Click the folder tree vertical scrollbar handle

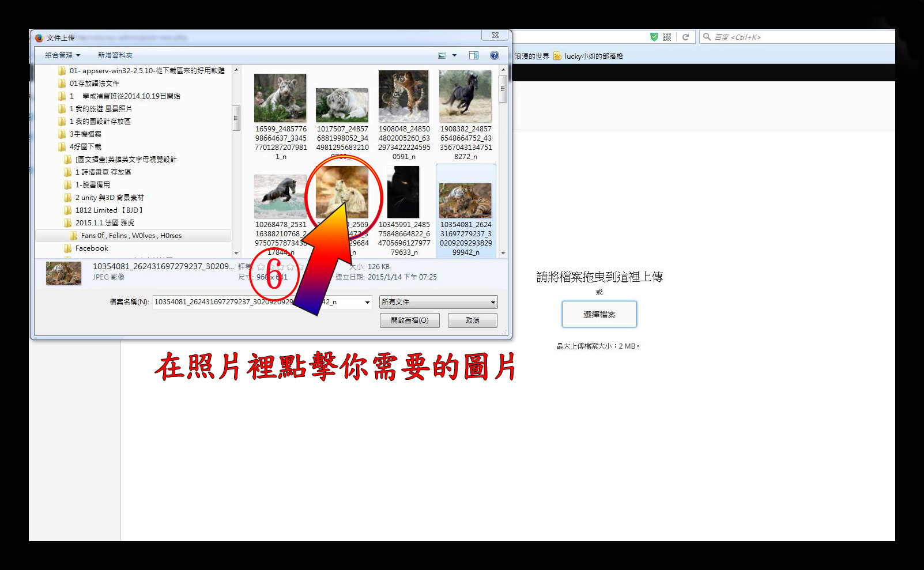pos(236,118)
